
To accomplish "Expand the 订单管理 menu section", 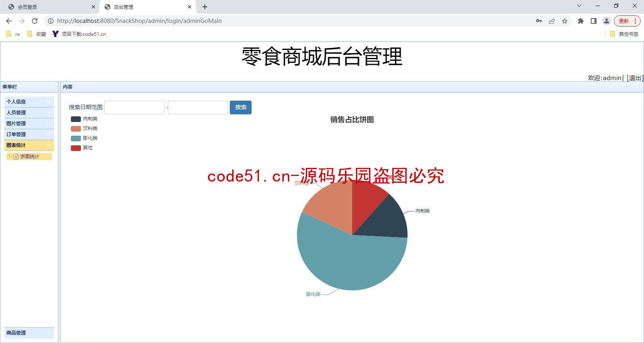I will (x=29, y=134).
